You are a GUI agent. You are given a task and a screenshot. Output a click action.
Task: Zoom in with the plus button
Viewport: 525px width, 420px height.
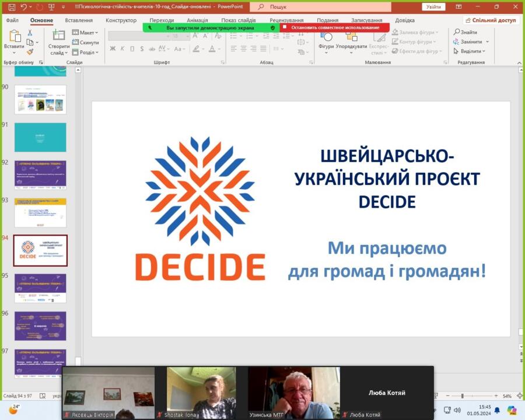[x=496, y=396]
